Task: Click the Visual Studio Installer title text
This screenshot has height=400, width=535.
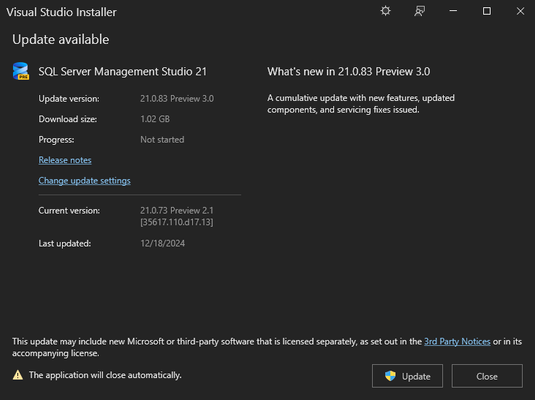Action: (61, 12)
